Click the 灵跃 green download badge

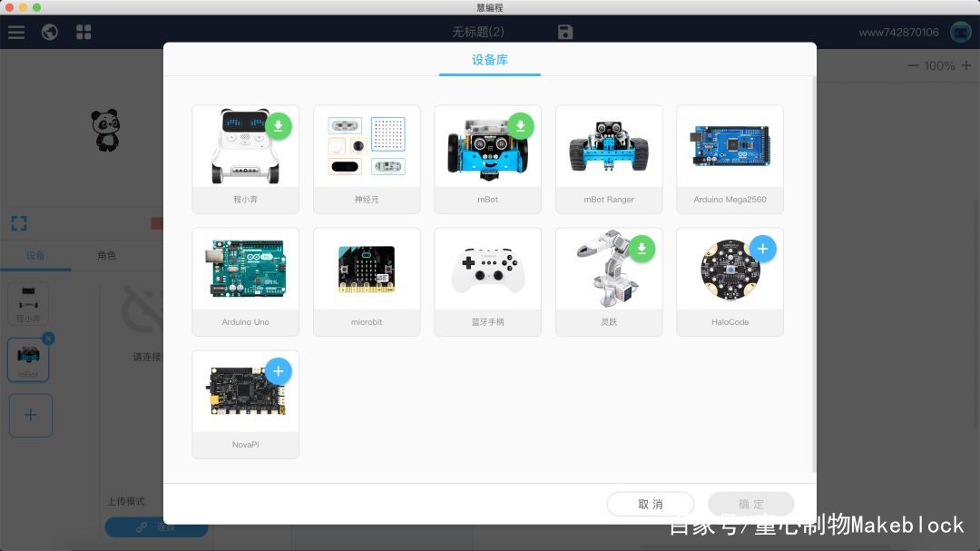click(642, 249)
